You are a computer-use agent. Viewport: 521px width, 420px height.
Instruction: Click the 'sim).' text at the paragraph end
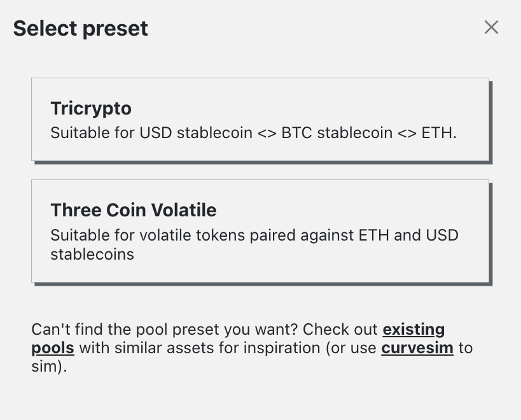(x=49, y=367)
